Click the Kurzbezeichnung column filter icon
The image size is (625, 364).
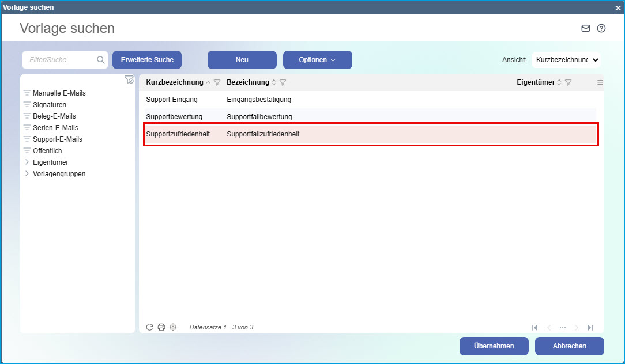tap(217, 83)
